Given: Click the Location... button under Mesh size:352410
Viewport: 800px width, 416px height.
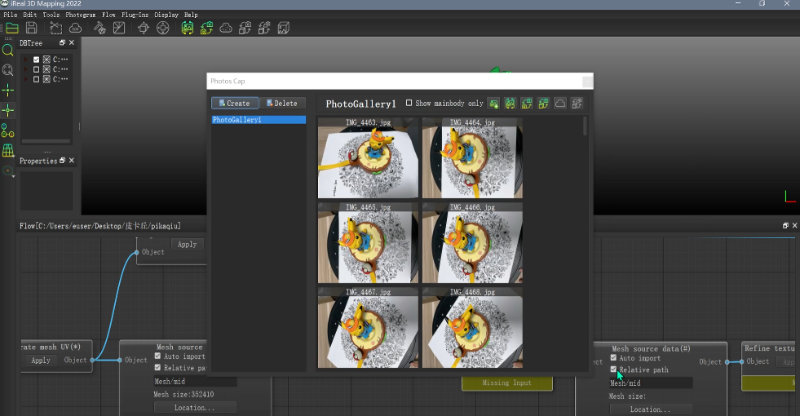Looking at the screenshot, I should [195, 407].
